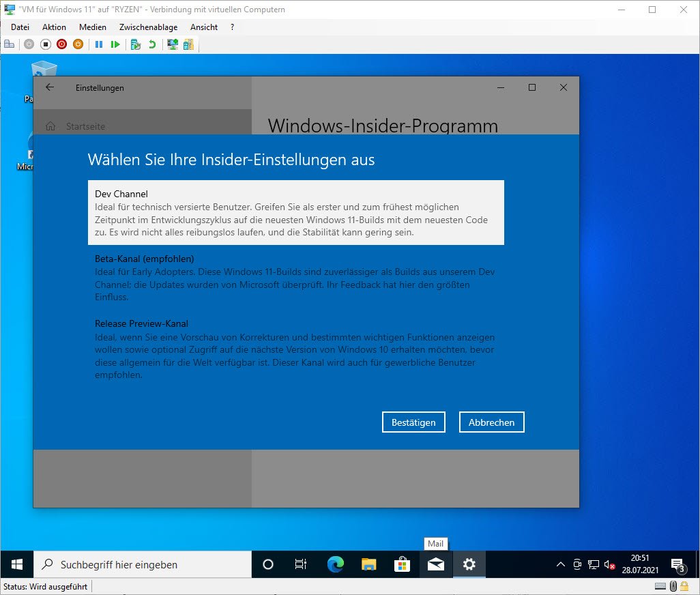Click the grey Start VM power icon
This screenshot has width=700, height=595.
tap(29, 44)
